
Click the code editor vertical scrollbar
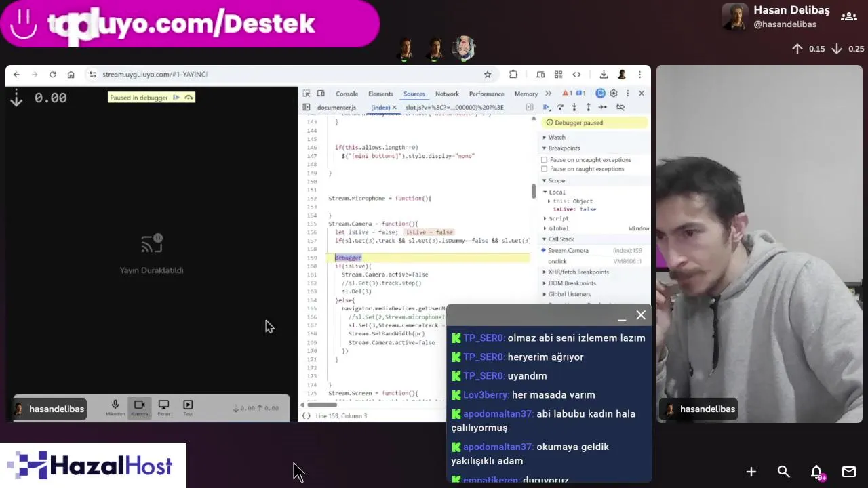533,191
